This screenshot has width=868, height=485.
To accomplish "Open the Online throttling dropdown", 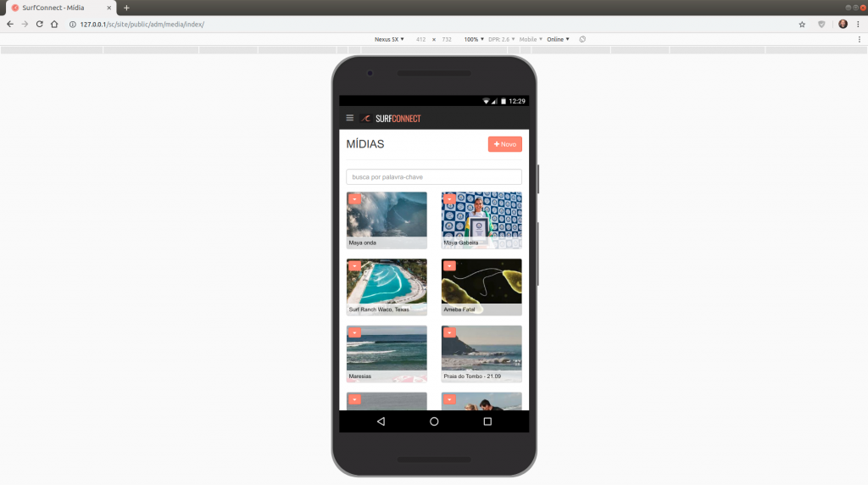I will (x=558, y=39).
